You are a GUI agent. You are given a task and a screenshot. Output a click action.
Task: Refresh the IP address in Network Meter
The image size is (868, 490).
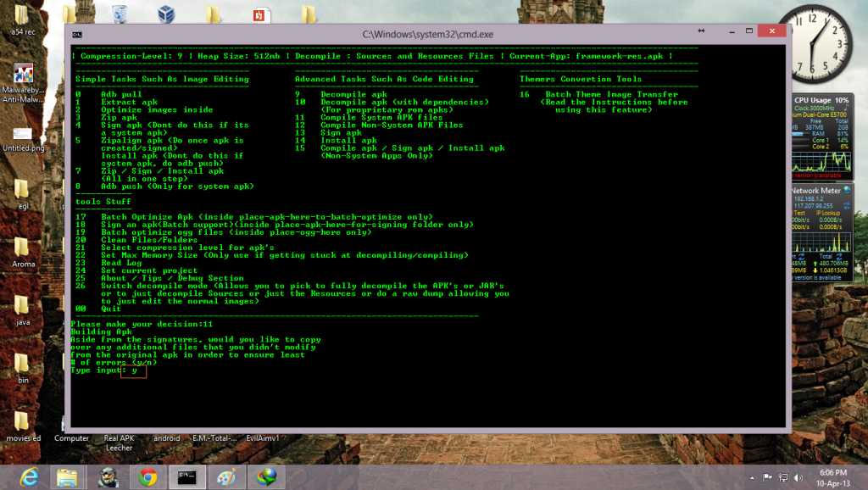847,205
